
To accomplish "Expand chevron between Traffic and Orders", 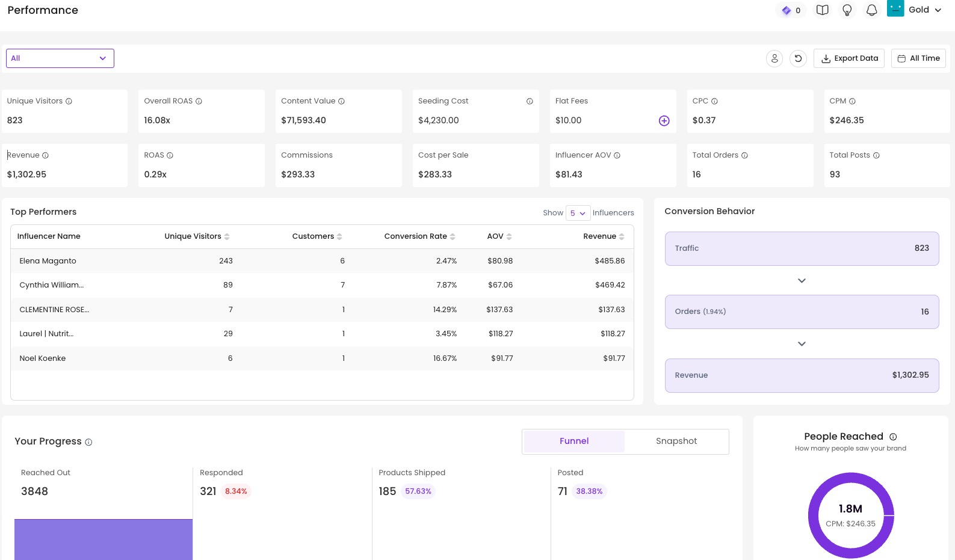I will [x=802, y=280].
